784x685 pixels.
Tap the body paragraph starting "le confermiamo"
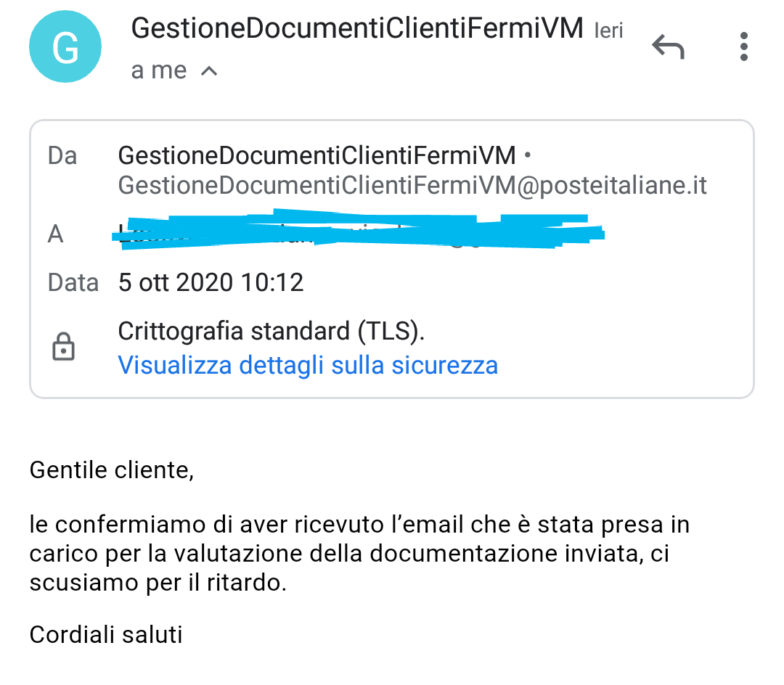click(359, 554)
